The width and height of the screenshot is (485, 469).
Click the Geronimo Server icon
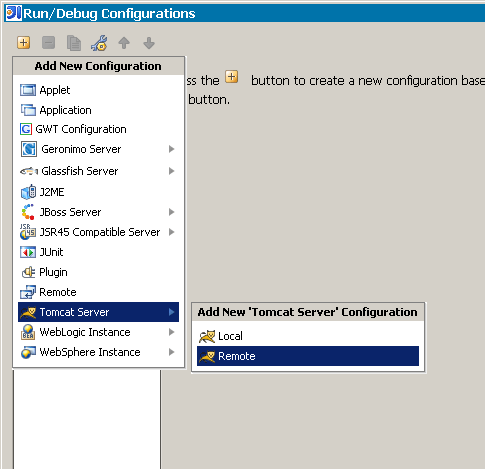29,149
